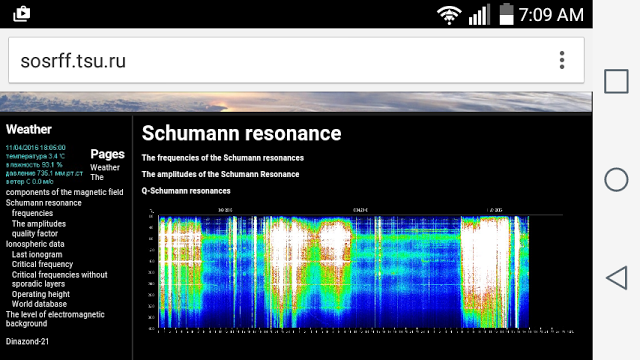Screen dimensions: 640x360
Task: Open Operating height page
Action: click(x=41, y=294)
